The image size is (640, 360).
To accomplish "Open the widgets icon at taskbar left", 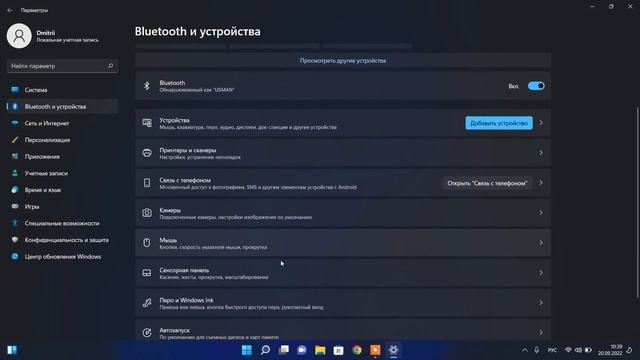I will coord(12,350).
